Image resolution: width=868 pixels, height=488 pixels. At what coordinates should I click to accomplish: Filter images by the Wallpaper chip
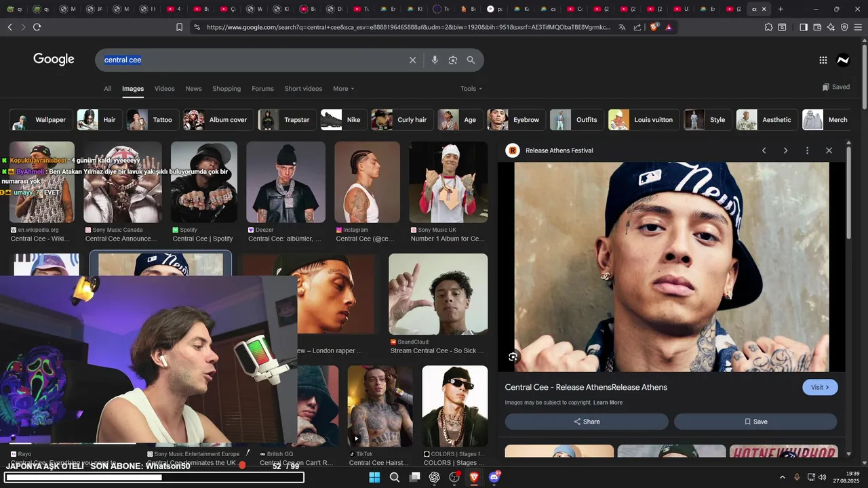click(x=41, y=120)
